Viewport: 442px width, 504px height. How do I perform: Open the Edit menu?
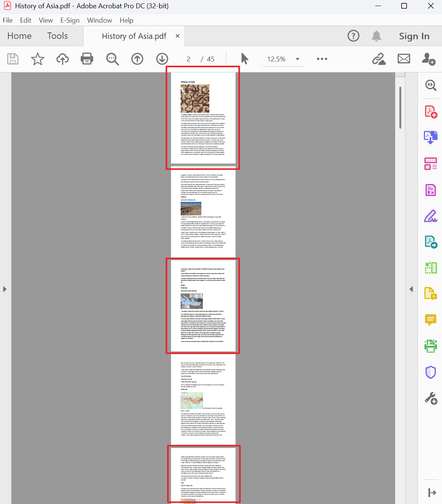coord(26,20)
